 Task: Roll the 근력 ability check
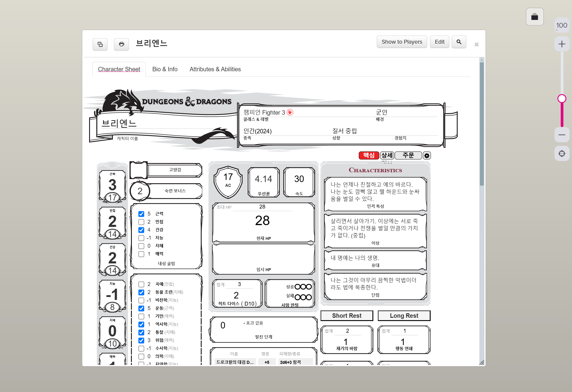coord(112,174)
